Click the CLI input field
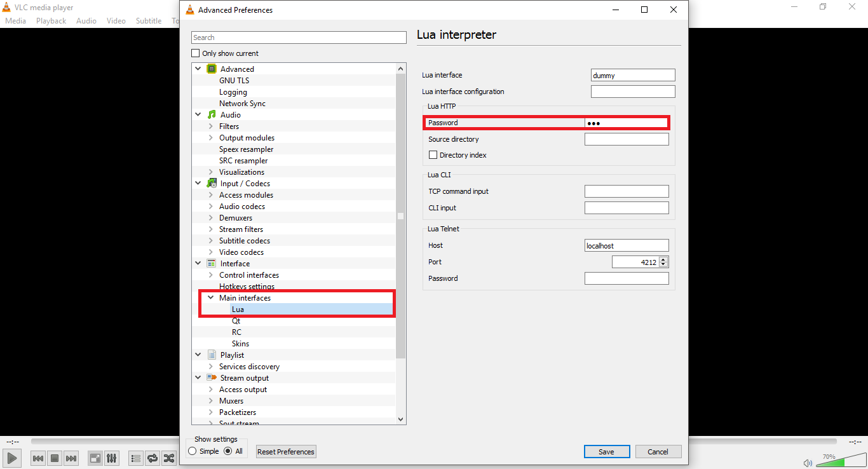This screenshot has width=868, height=469. pyautogui.click(x=627, y=208)
